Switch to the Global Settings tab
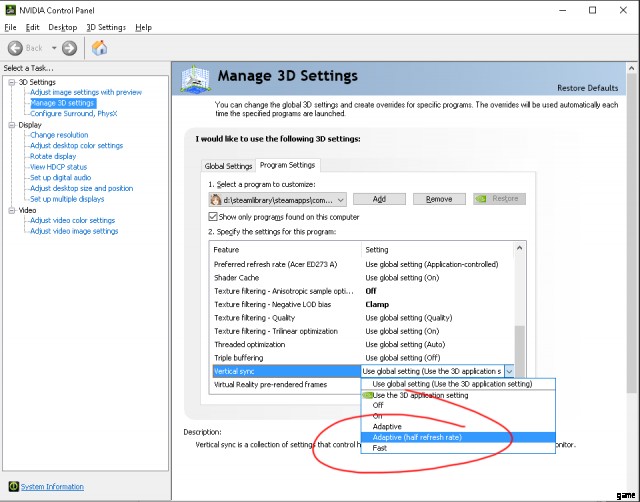 coord(228,166)
